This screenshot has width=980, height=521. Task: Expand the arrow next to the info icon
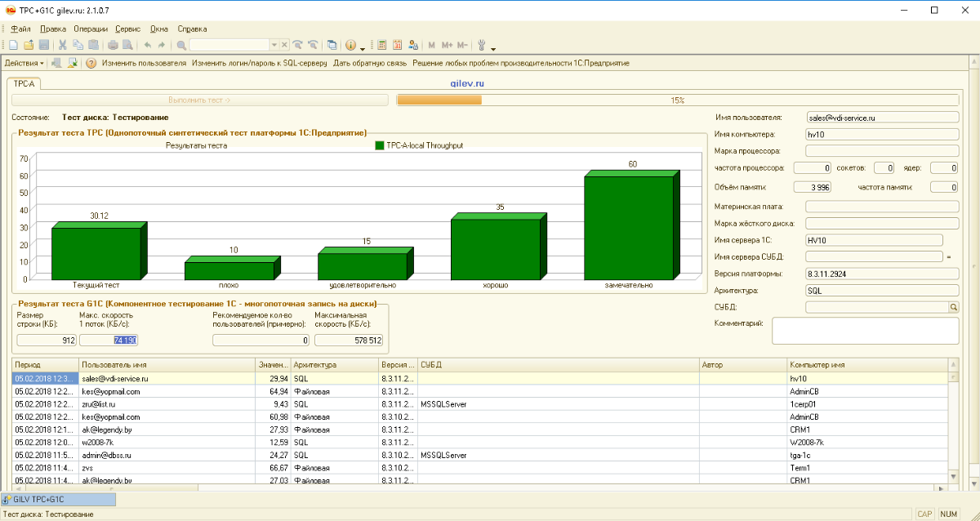[x=362, y=47]
